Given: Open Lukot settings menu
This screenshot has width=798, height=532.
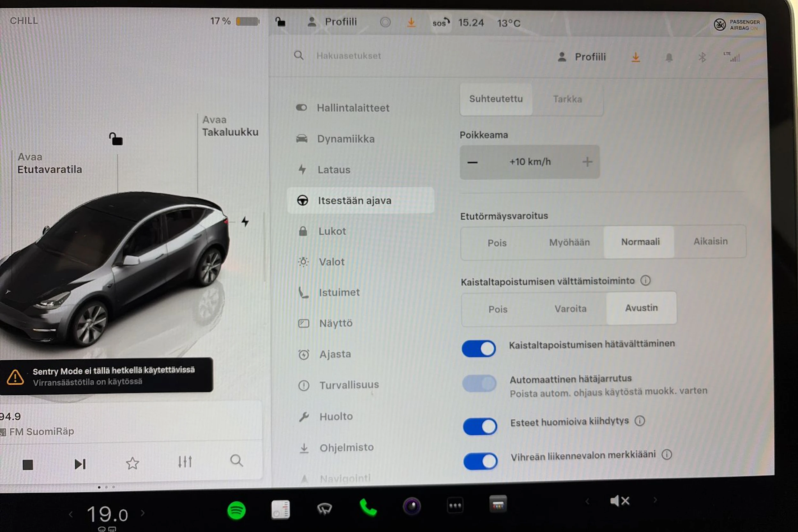Looking at the screenshot, I should 360,231.
